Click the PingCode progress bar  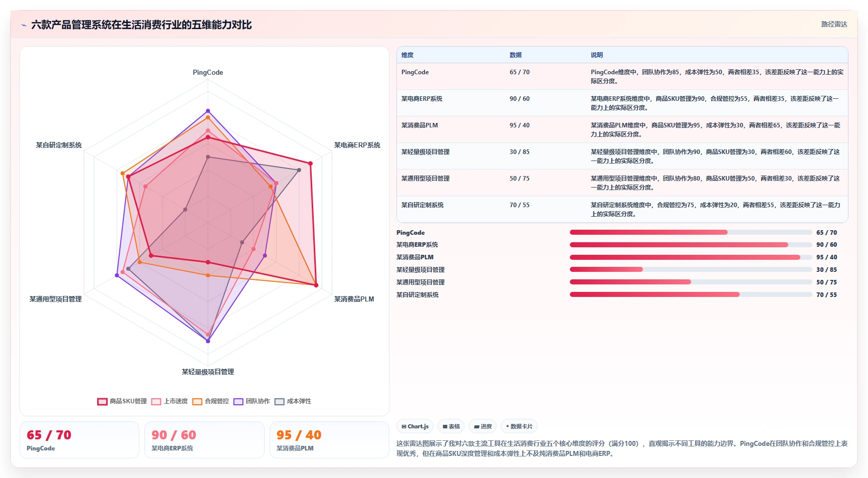(x=691, y=232)
